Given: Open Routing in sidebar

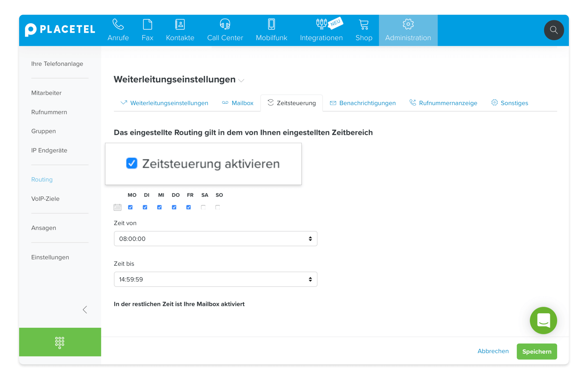Looking at the screenshot, I should pos(42,179).
